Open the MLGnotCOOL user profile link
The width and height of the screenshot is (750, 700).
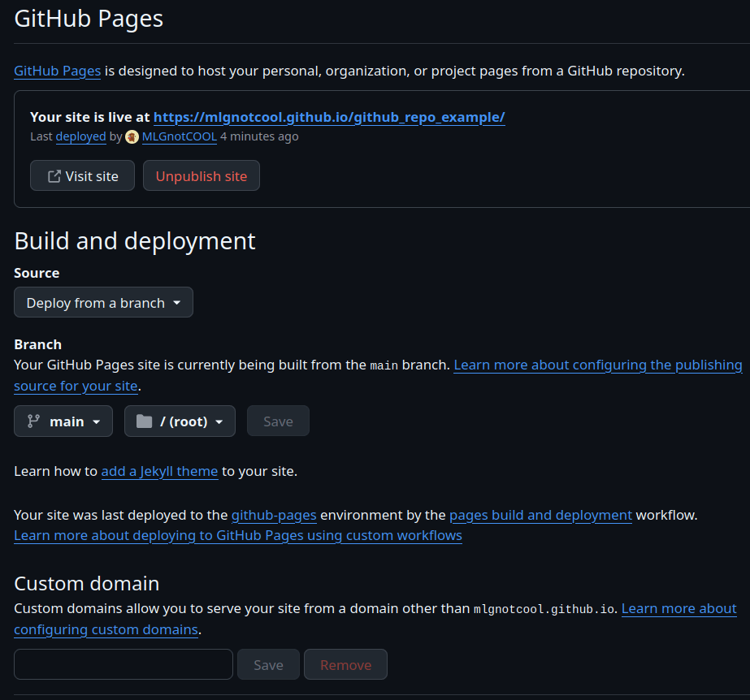180,136
